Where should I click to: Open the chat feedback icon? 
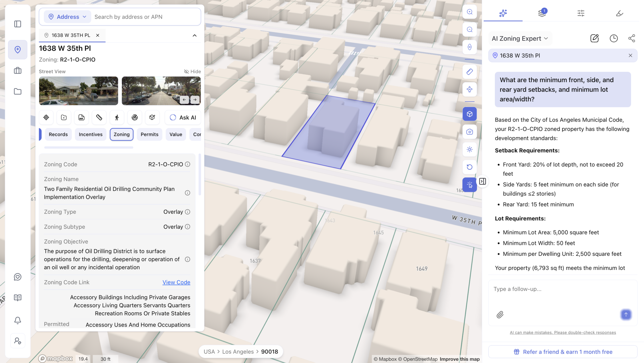[18, 277]
